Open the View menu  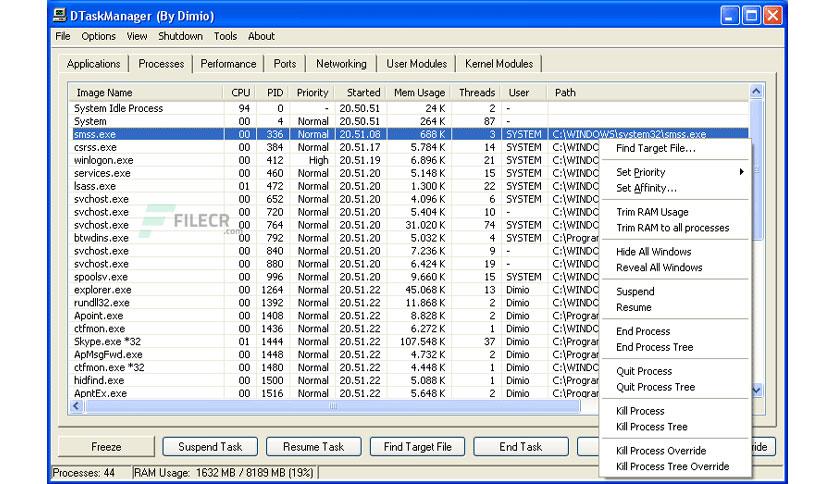click(x=136, y=36)
